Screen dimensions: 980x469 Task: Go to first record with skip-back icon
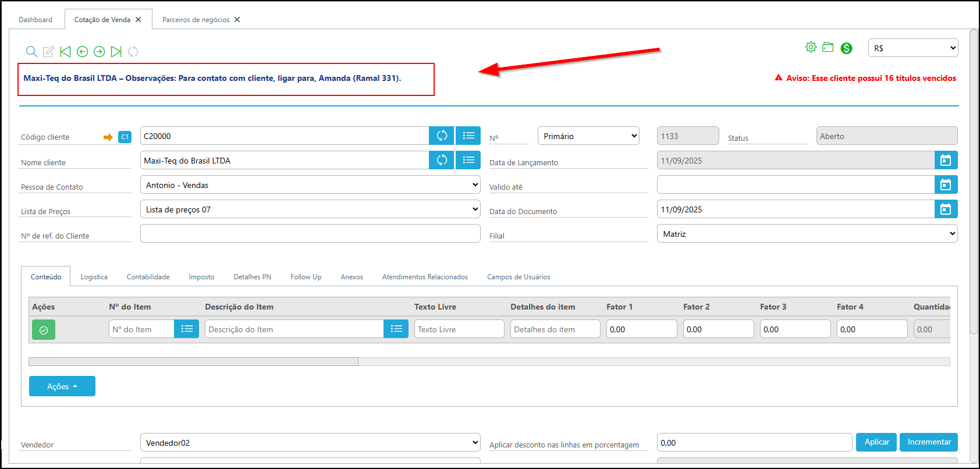click(x=65, y=52)
